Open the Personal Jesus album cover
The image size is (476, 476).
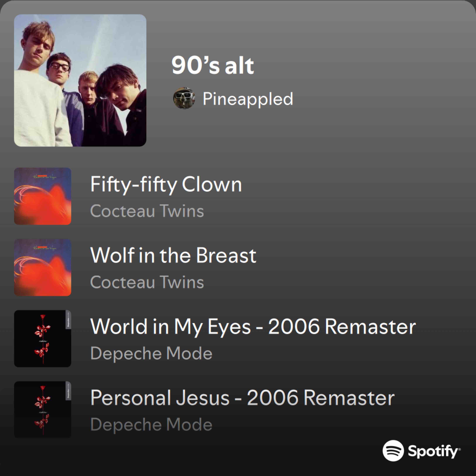tap(43, 409)
